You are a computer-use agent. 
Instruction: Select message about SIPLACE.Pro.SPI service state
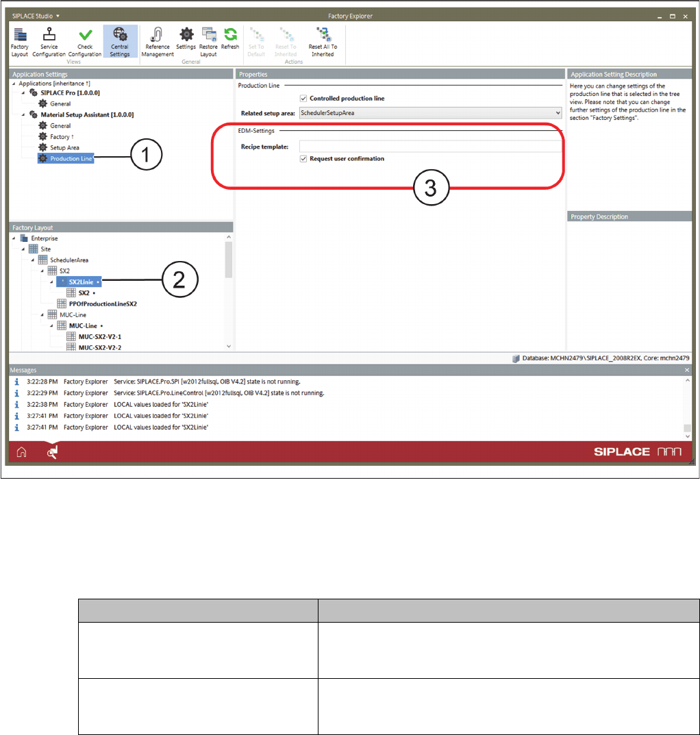coord(207,382)
